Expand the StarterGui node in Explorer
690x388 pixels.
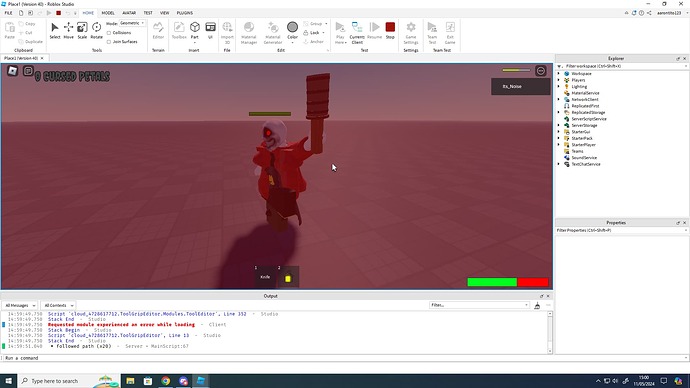[x=559, y=132]
